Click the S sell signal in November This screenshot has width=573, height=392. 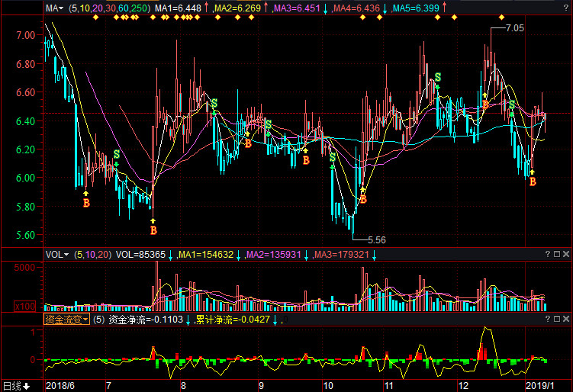[x=438, y=77]
